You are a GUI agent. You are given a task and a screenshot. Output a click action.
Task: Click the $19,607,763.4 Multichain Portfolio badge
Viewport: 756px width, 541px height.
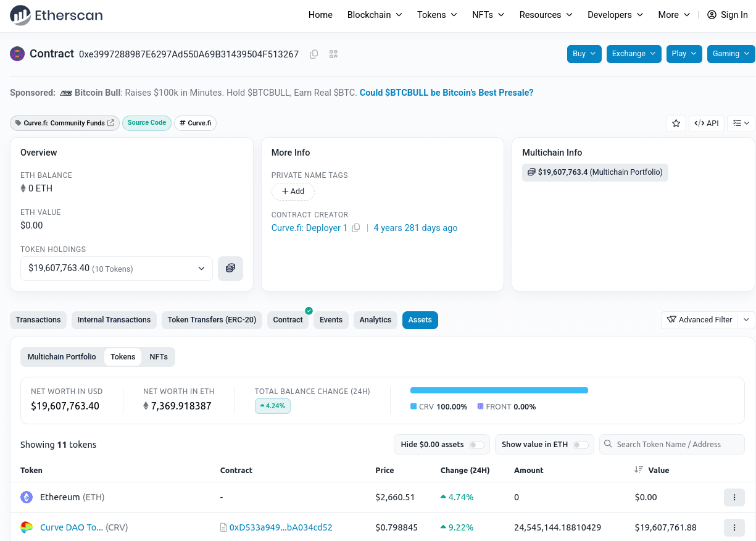click(595, 172)
